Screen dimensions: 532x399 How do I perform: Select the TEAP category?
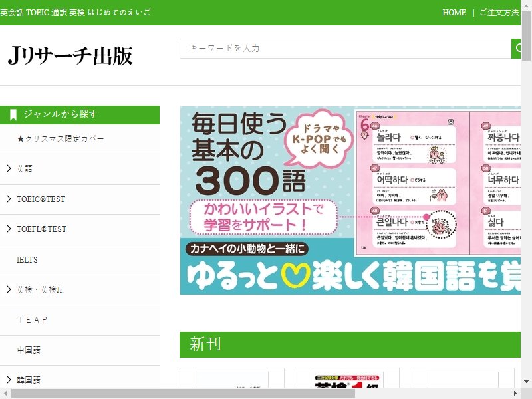point(33,320)
